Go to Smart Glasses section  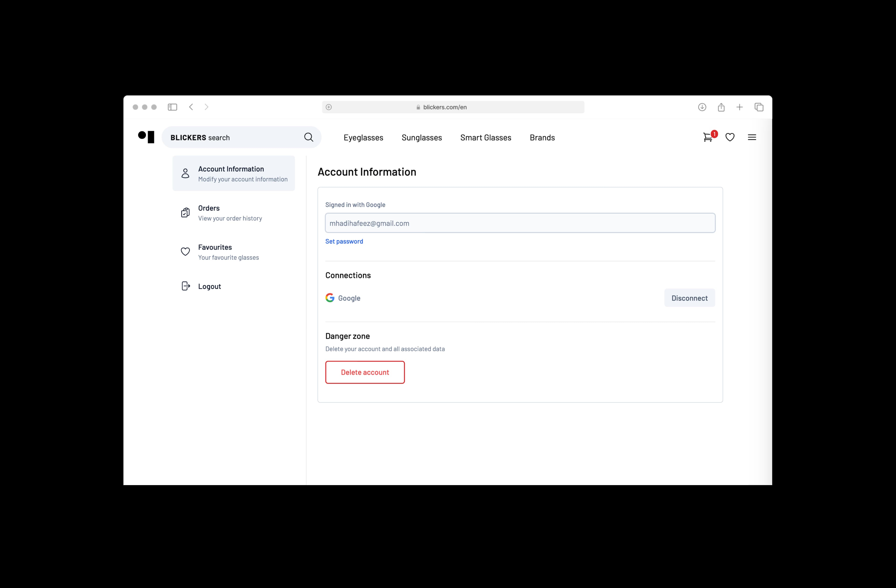pyautogui.click(x=486, y=138)
